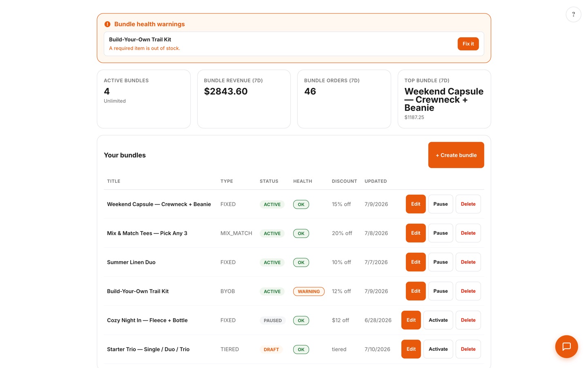This screenshot has height=368, width=588.
Task: Click Top Bundle Weekend Capsule card title
Action: coord(444,100)
